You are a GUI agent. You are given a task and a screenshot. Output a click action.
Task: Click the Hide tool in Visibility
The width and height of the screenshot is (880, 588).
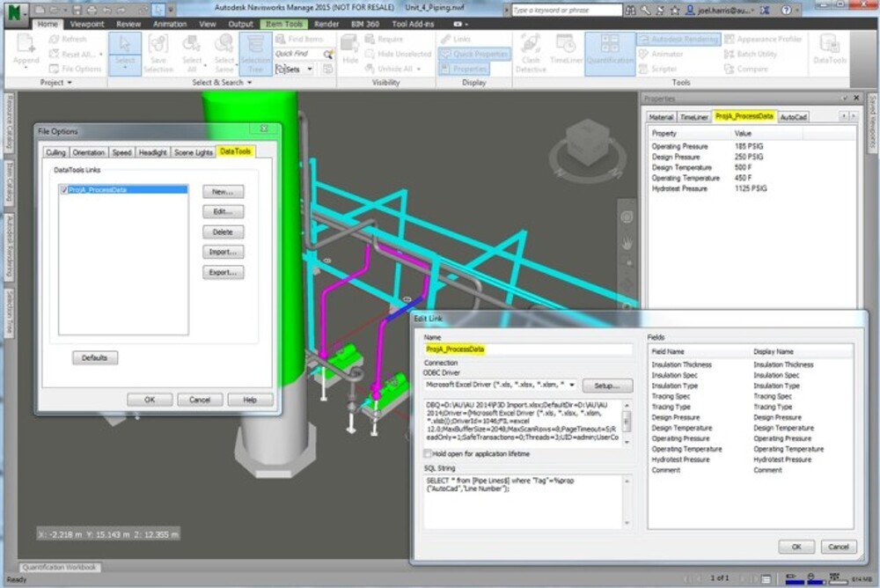[349, 50]
